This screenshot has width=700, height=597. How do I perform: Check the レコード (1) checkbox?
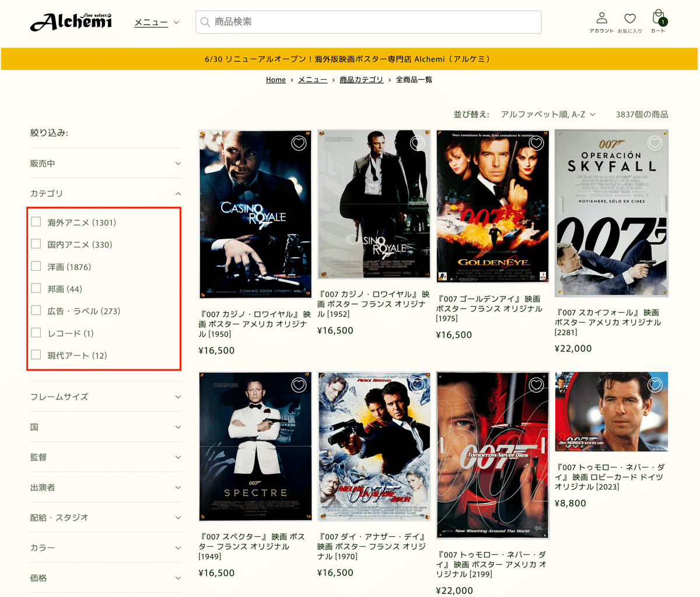click(x=36, y=333)
